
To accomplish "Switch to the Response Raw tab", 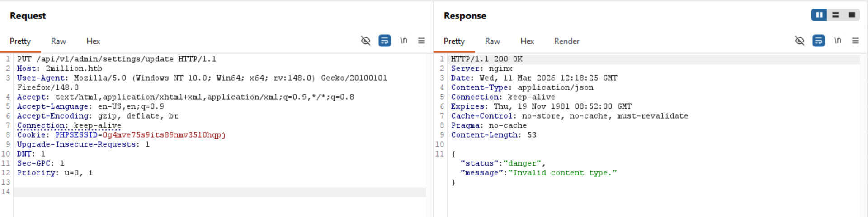I will click(x=492, y=41).
